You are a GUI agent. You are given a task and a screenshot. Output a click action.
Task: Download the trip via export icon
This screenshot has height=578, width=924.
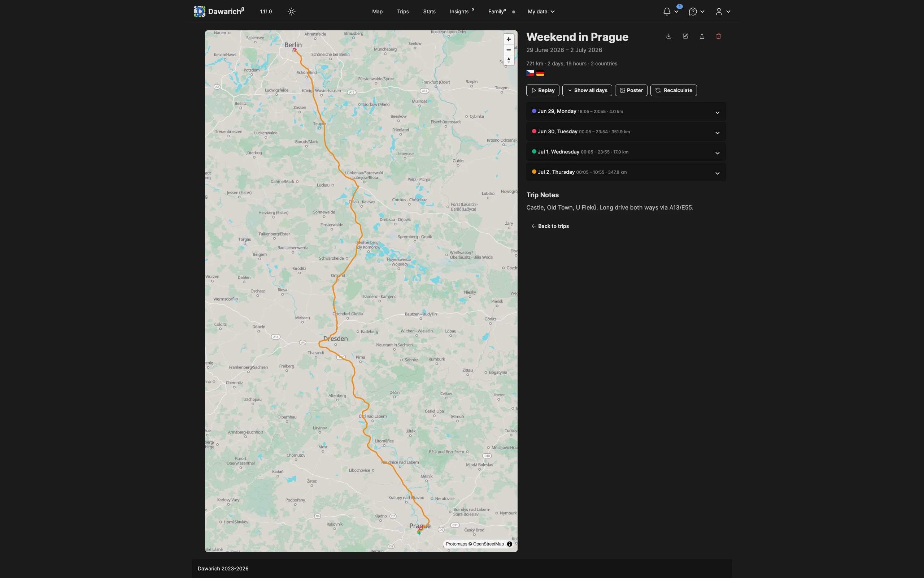[x=668, y=36]
